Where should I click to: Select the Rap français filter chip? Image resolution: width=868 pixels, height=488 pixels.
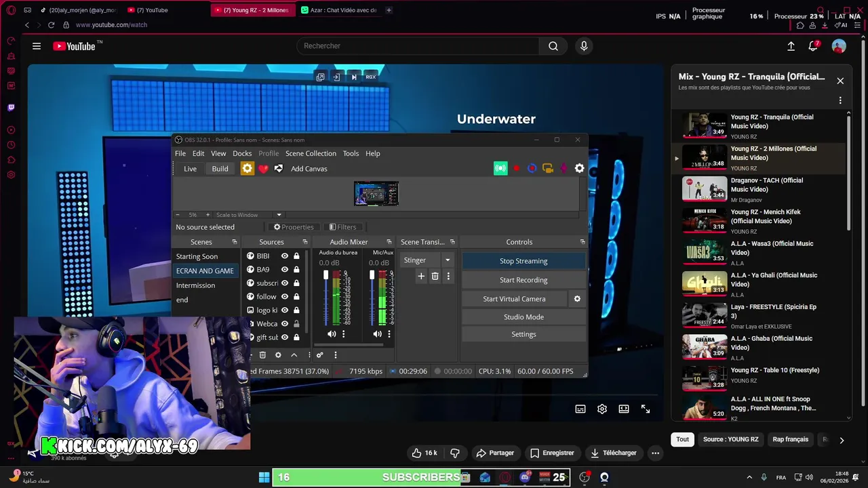click(x=791, y=439)
